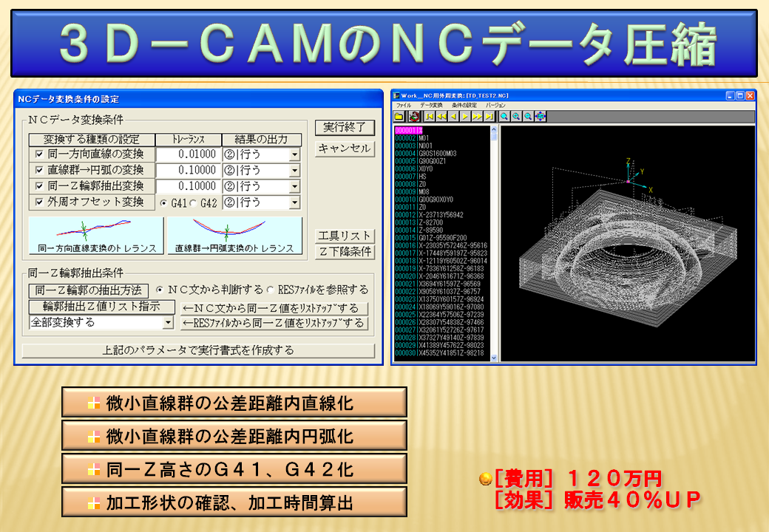Select the plain magnifier zoom icon

coord(504,116)
